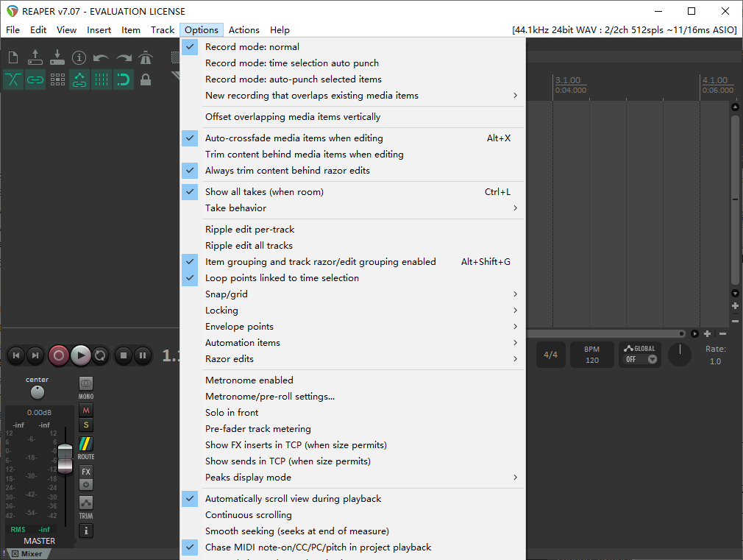The height and width of the screenshot is (560, 743).
Task: Click the master track ROUTE icon
Action: pyautogui.click(x=86, y=444)
